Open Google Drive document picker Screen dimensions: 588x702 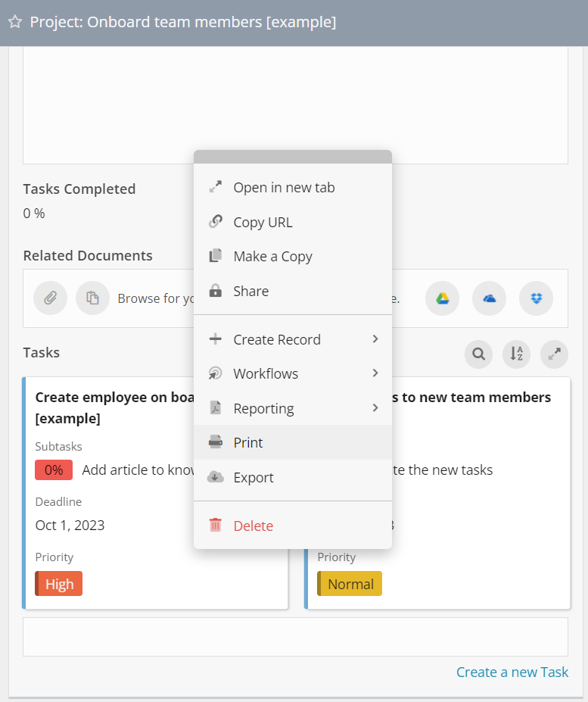click(x=442, y=298)
